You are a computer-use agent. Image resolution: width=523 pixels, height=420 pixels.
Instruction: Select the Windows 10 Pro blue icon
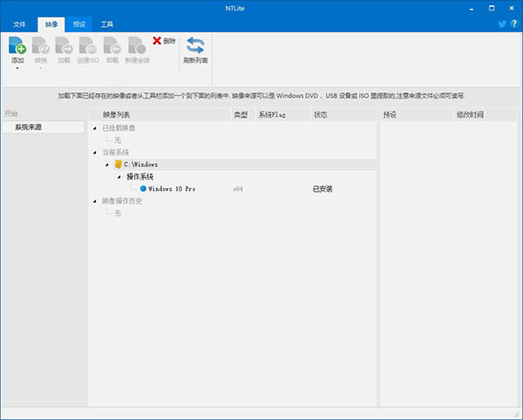(x=143, y=189)
